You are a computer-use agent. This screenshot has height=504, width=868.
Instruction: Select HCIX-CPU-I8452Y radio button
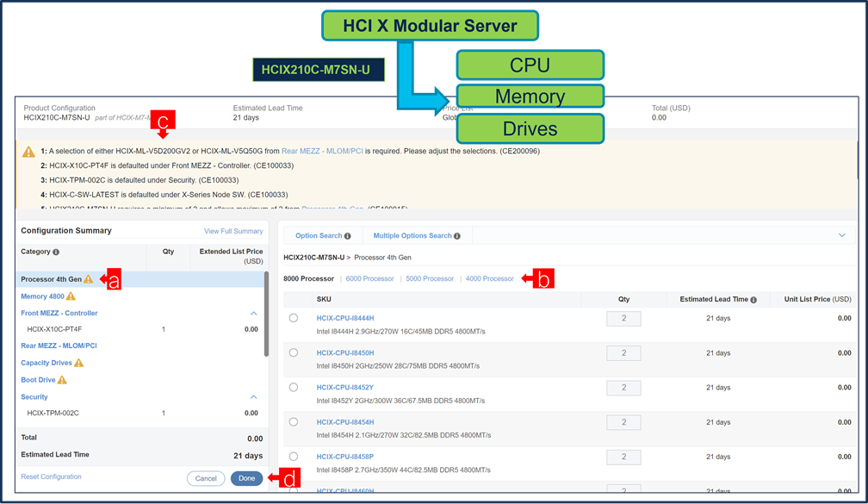294,387
